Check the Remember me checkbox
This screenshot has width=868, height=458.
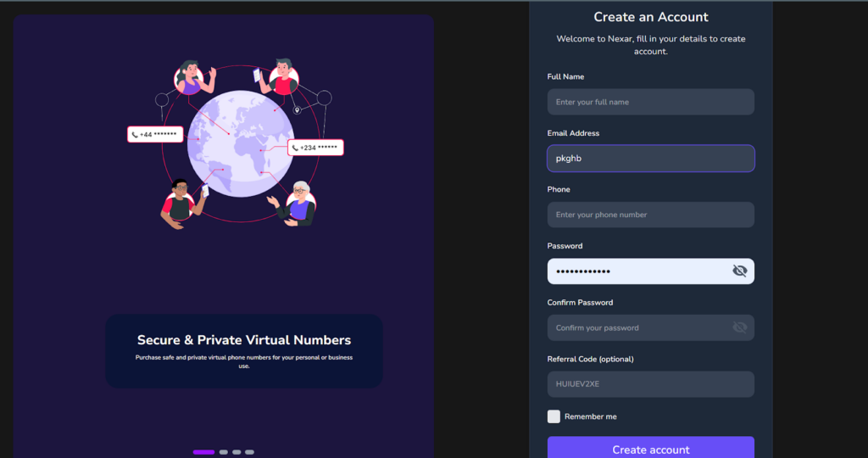point(554,416)
